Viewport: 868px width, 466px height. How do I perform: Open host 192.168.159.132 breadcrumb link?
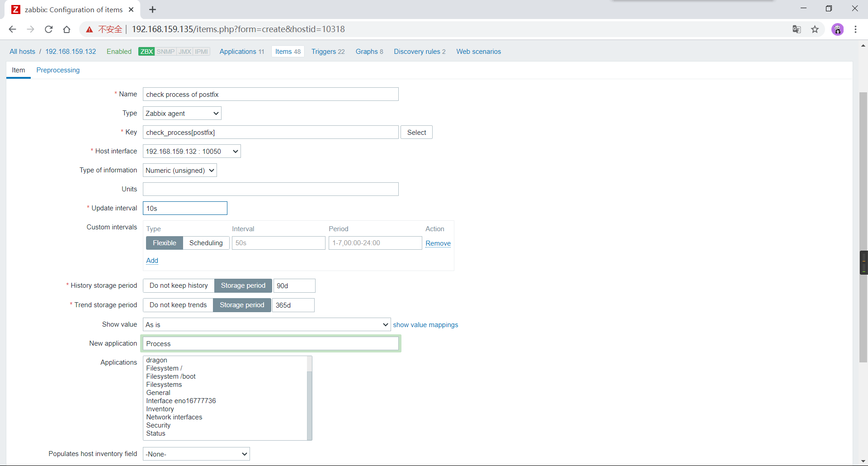(71, 52)
